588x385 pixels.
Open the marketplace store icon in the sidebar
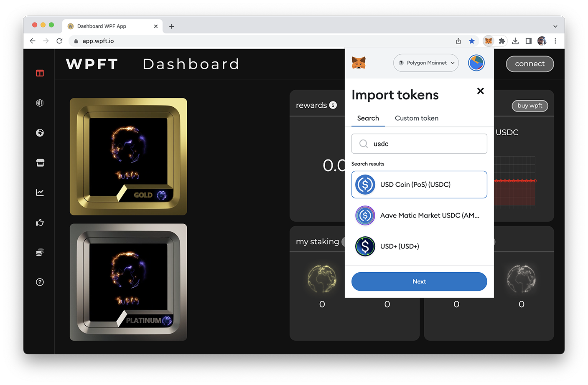tap(40, 162)
